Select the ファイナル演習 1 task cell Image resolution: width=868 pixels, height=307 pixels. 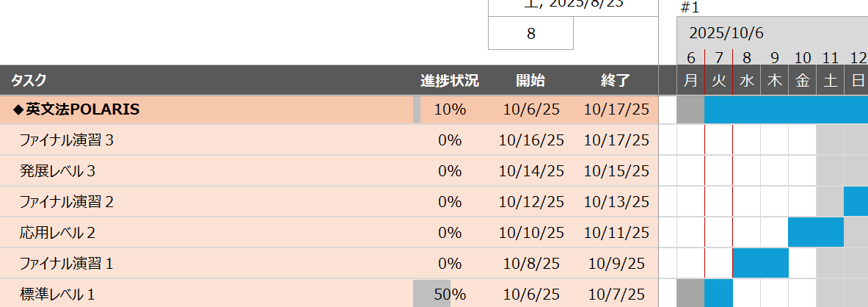(67, 264)
